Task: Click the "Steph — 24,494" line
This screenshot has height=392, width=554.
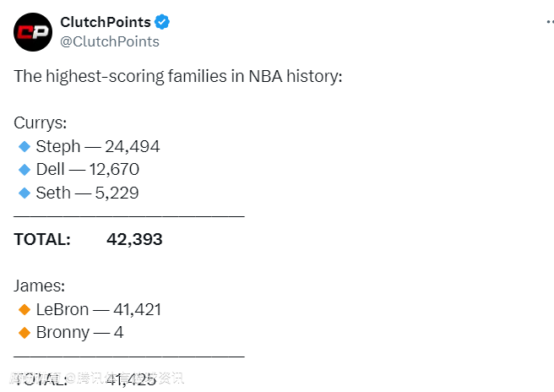Action: coord(97,147)
